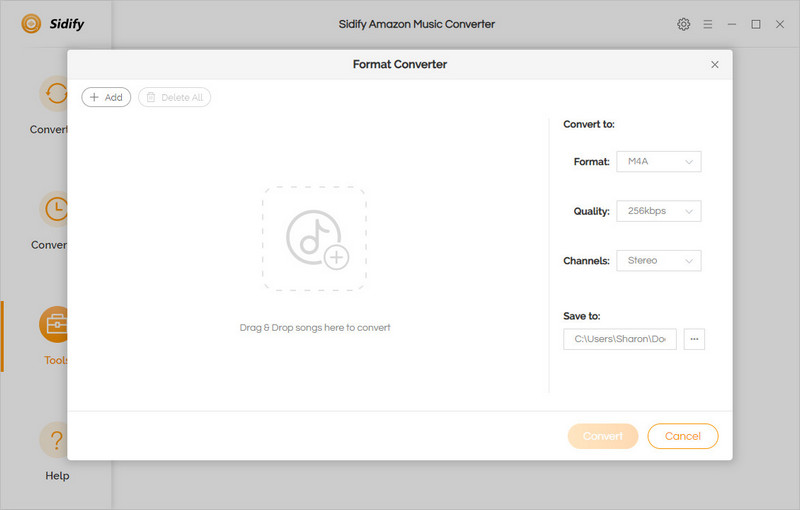Viewport: 800px width, 510px height.
Task: Click the 'Drag & Drop songs here to convert' text
Action: [315, 327]
